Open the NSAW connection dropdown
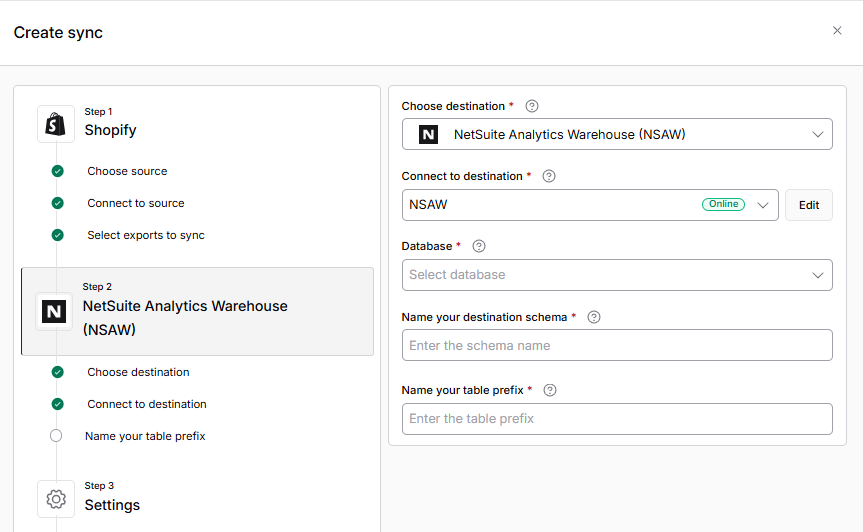Image resolution: width=863 pixels, height=532 pixels. coord(590,205)
